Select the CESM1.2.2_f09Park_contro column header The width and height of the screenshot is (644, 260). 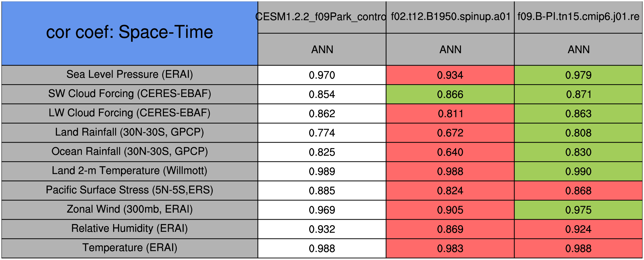[322, 17]
